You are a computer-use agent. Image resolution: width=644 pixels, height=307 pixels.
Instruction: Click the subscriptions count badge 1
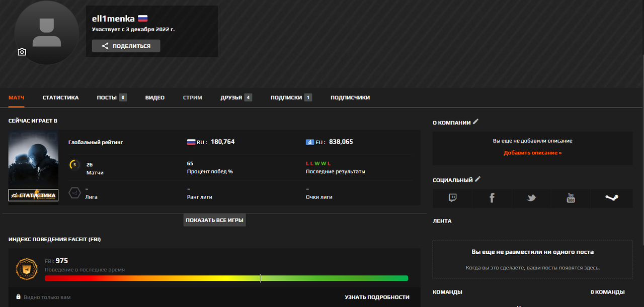(308, 97)
